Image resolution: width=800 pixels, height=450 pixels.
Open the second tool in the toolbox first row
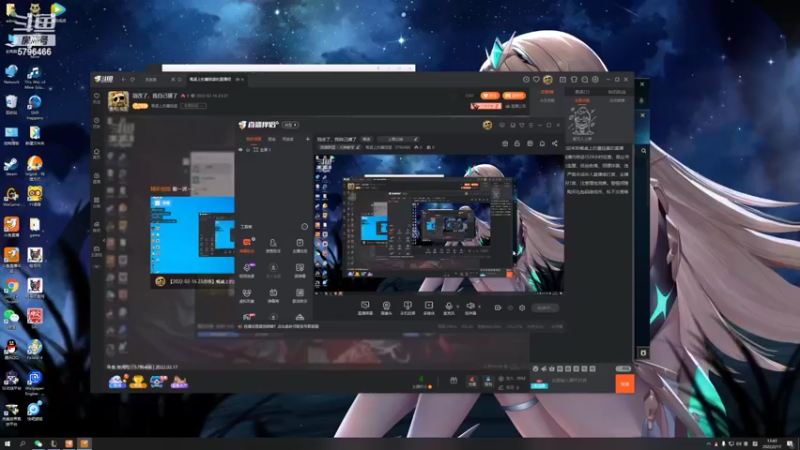[x=273, y=245]
